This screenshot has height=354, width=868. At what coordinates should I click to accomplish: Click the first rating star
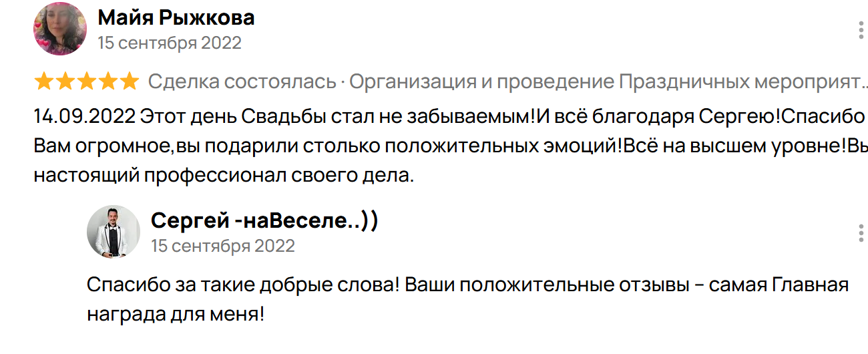click(44, 82)
